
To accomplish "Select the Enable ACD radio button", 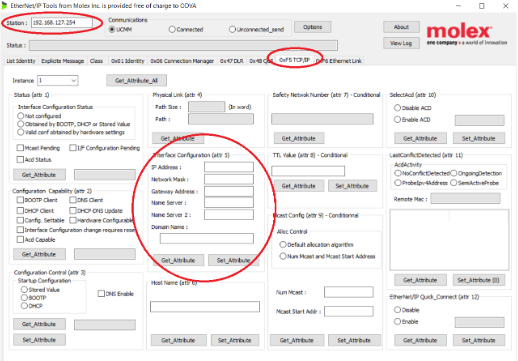I will (397, 119).
